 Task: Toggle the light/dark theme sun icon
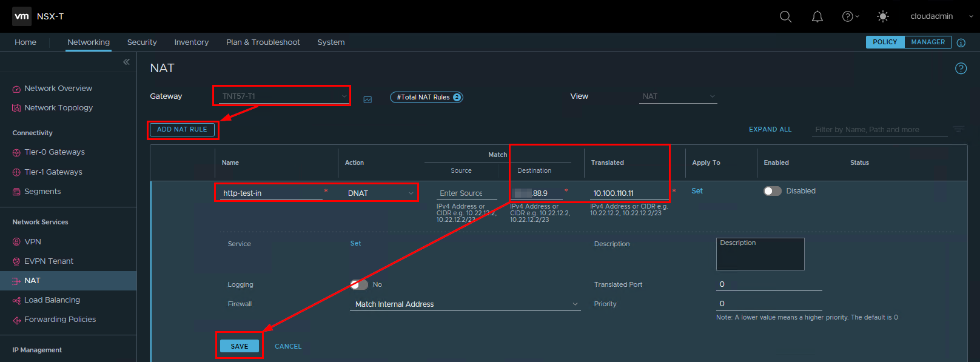click(883, 16)
